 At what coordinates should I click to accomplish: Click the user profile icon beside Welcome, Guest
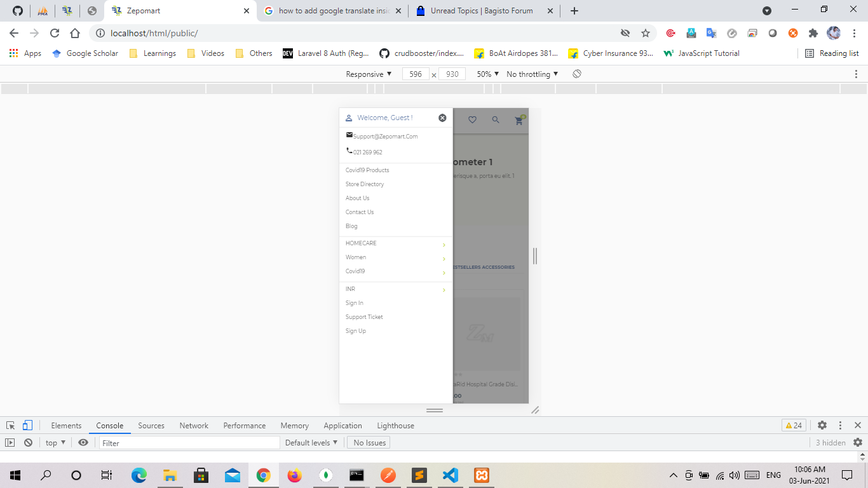coord(349,118)
